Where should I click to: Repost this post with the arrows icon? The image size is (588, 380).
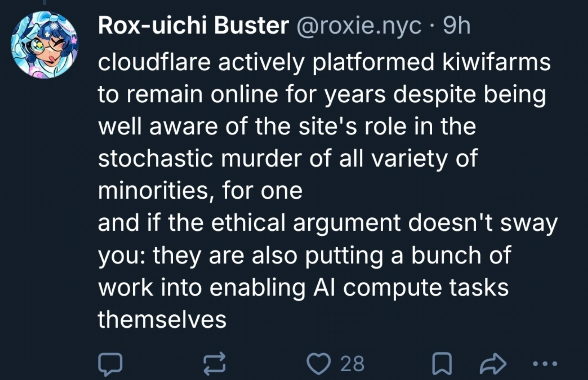pos(215,364)
